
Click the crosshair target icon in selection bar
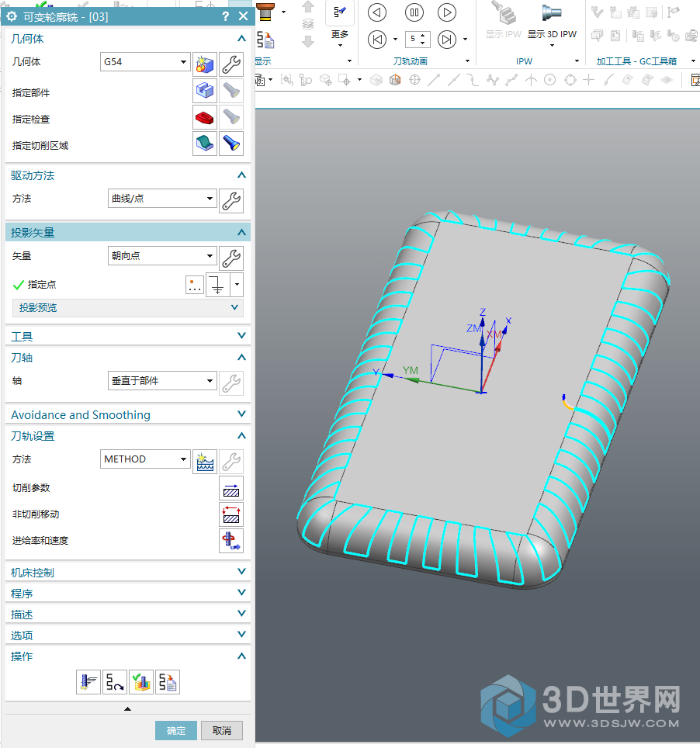[414, 80]
